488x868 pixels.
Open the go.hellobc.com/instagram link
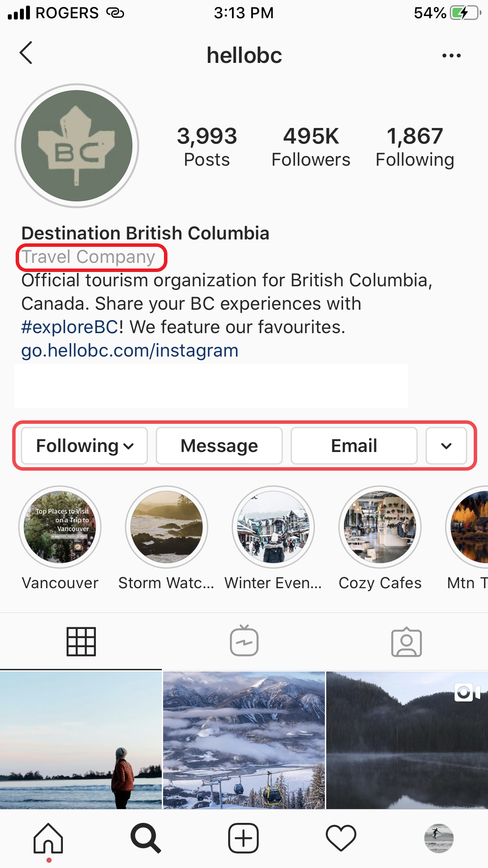coord(130,350)
